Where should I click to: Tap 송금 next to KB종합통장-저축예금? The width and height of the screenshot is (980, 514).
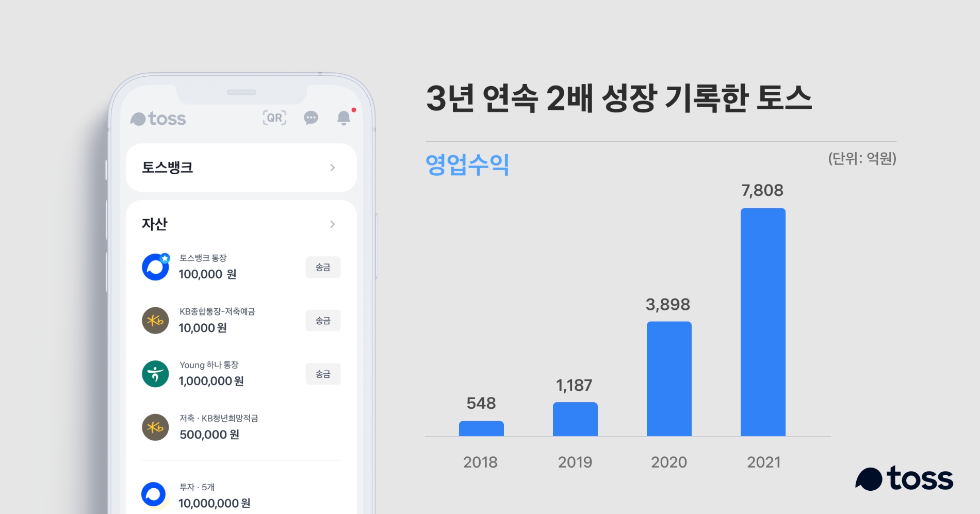pos(323,320)
